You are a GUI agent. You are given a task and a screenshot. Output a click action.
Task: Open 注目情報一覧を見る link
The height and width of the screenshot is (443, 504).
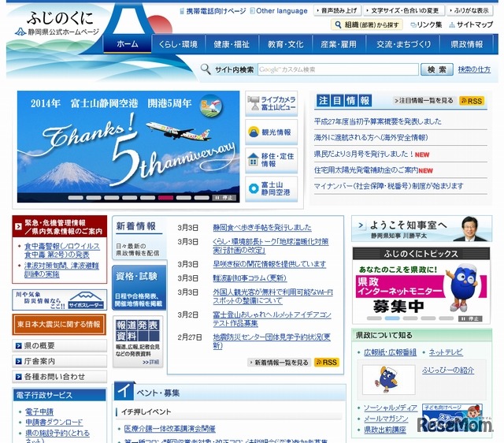tap(424, 101)
